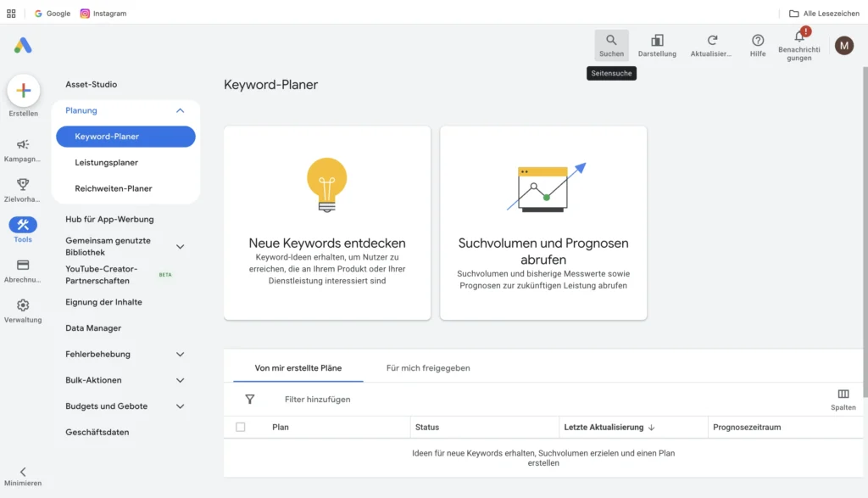Open YouTube-Creator-Partnerschaften
The image size is (868, 498).
click(x=102, y=275)
